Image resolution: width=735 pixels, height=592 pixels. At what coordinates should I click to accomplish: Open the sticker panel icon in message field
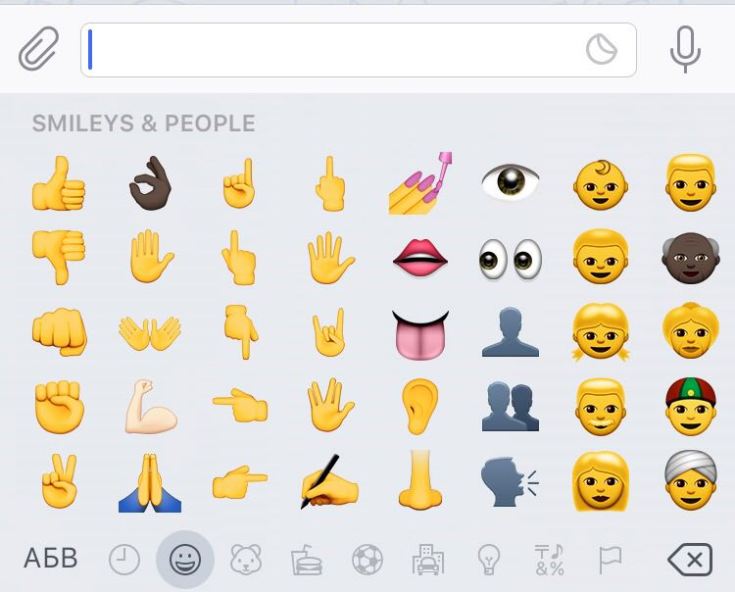pyautogui.click(x=601, y=49)
